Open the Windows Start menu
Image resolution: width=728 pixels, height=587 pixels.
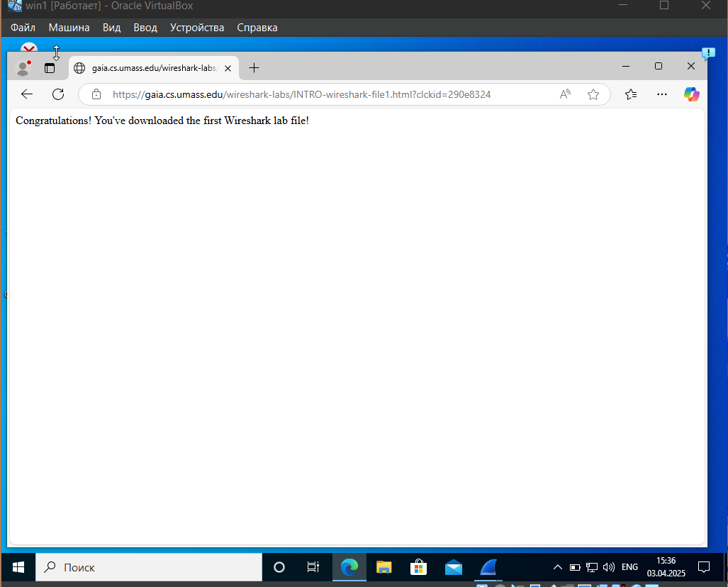[x=18, y=567]
